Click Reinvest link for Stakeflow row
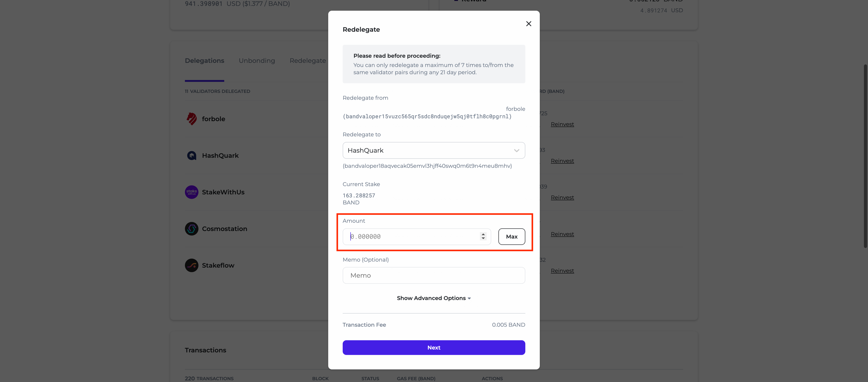The width and height of the screenshot is (868, 382). click(x=562, y=271)
